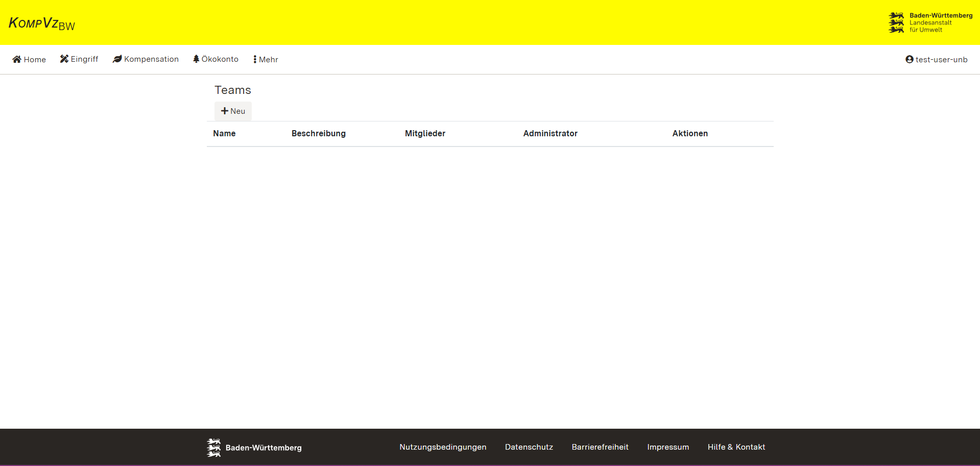Image resolution: width=980 pixels, height=466 pixels.
Task: Click the tools icon beside Eingriff
Action: point(64,59)
